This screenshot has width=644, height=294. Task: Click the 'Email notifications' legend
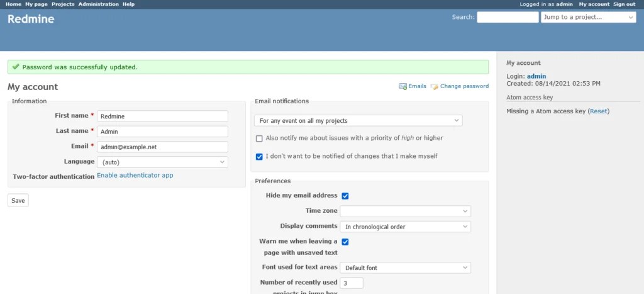[282, 101]
